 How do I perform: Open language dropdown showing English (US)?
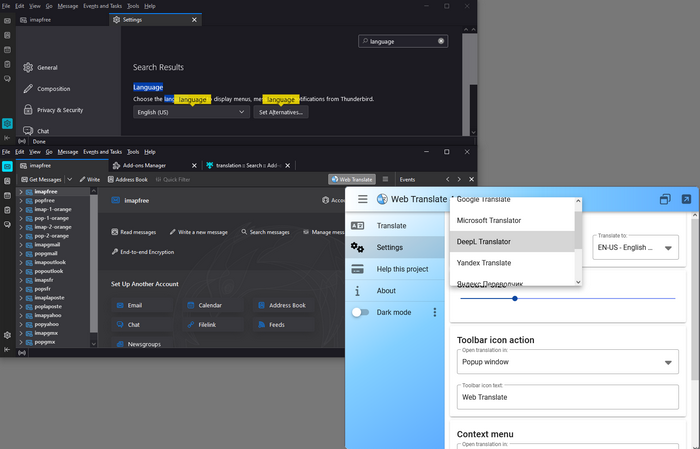click(191, 112)
